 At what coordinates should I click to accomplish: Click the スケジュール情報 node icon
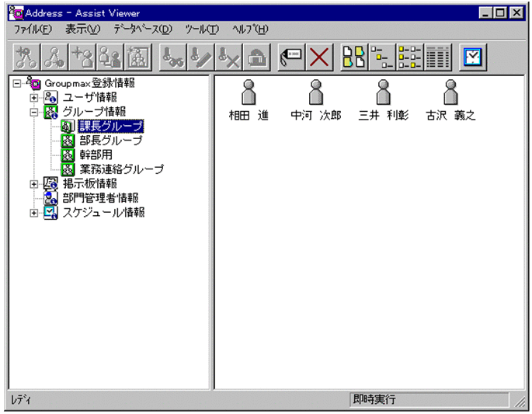coord(50,213)
